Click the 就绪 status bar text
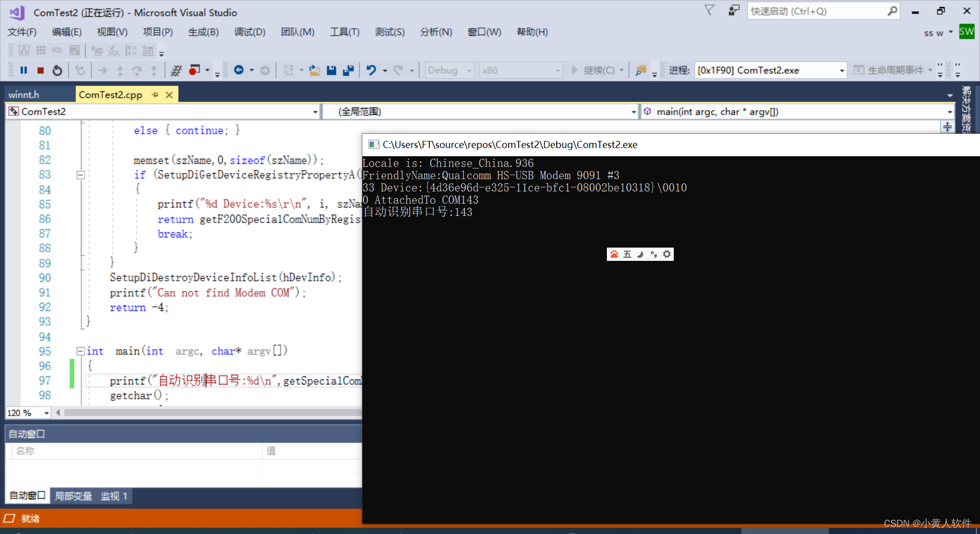 tap(30, 519)
